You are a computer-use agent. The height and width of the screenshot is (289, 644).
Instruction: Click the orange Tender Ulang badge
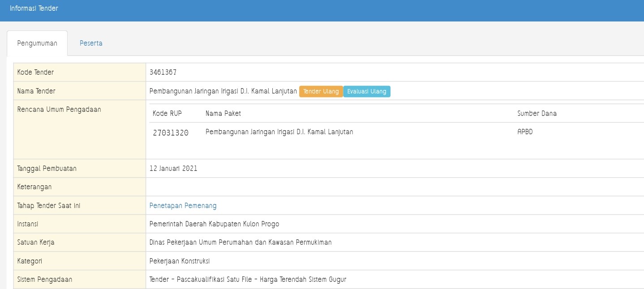[x=321, y=91]
